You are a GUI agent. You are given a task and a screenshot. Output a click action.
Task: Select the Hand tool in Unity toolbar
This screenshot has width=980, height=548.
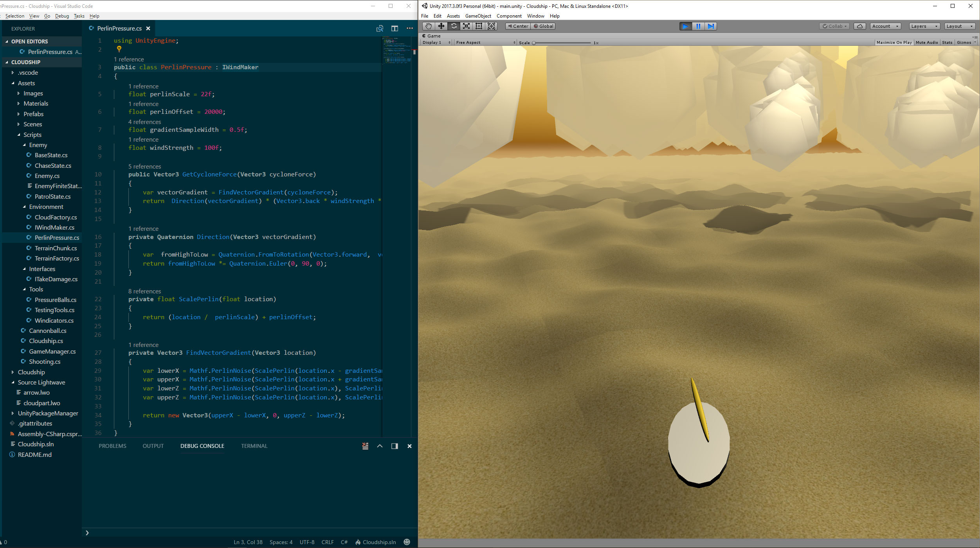[429, 26]
